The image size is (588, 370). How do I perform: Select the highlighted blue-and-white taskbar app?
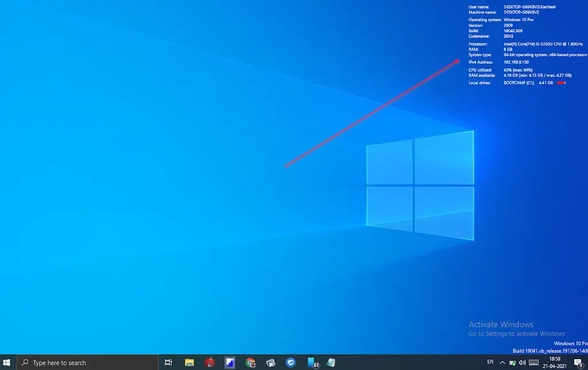click(x=230, y=363)
